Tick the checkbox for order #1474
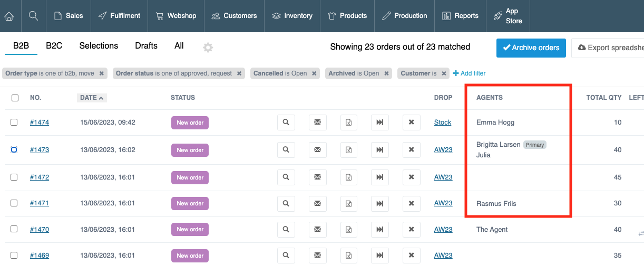Viewport: 644px width, 264px height. (14, 122)
